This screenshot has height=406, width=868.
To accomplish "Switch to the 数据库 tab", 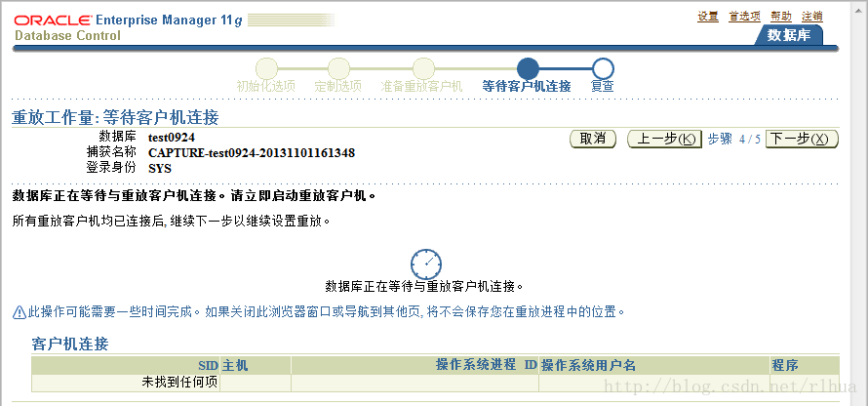I will pyautogui.click(x=789, y=35).
